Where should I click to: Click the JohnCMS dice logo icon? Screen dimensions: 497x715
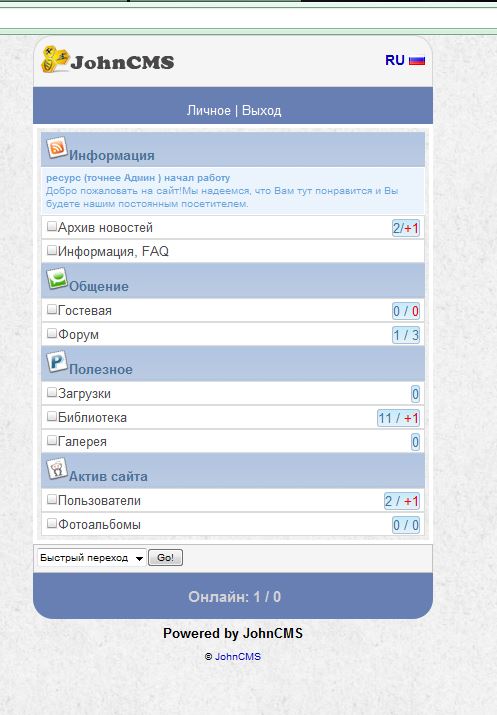pos(55,59)
